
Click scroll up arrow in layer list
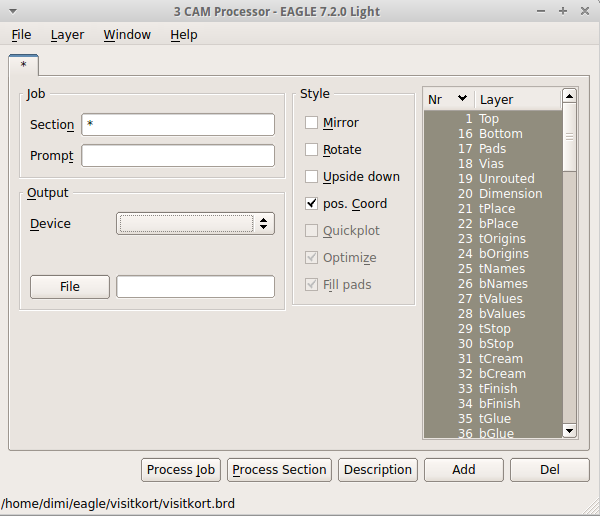[x=569, y=96]
